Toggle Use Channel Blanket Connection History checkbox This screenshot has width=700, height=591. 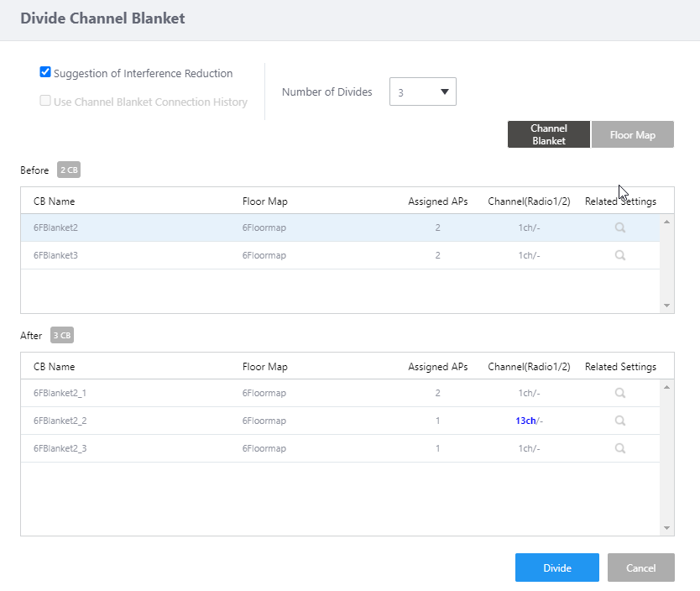pyautogui.click(x=46, y=102)
